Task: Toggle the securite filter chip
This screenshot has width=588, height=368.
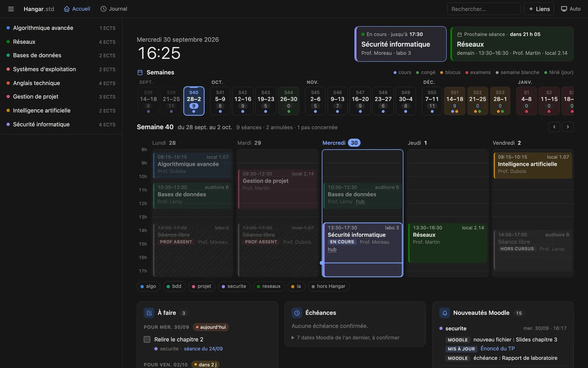Action: click(x=234, y=286)
